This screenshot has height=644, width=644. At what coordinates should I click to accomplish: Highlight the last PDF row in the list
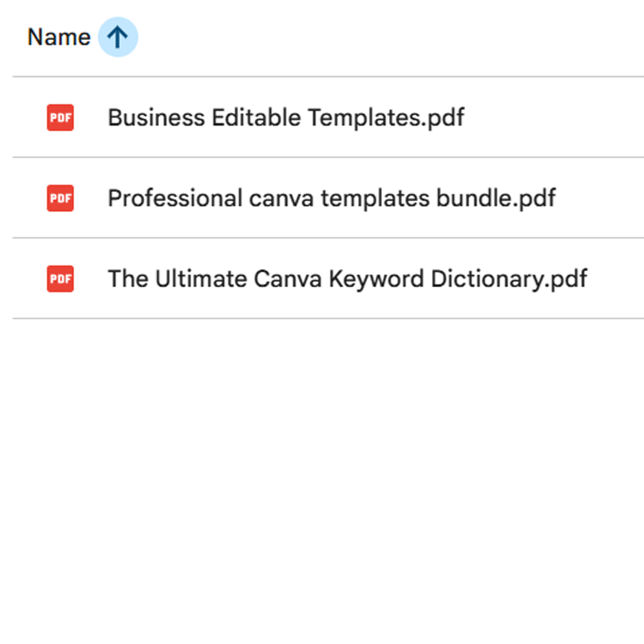[347, 279]
